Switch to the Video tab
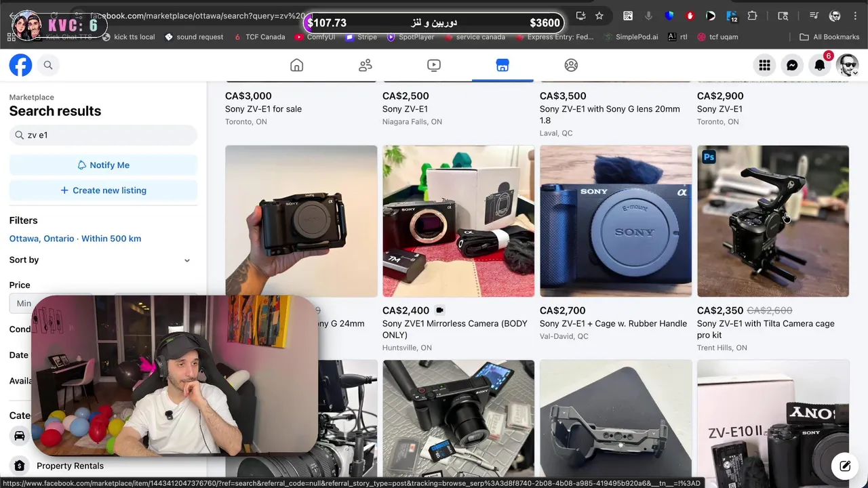The width and height of the screenshot is (868, 488). pyautogui.click(x=434, y=65)
